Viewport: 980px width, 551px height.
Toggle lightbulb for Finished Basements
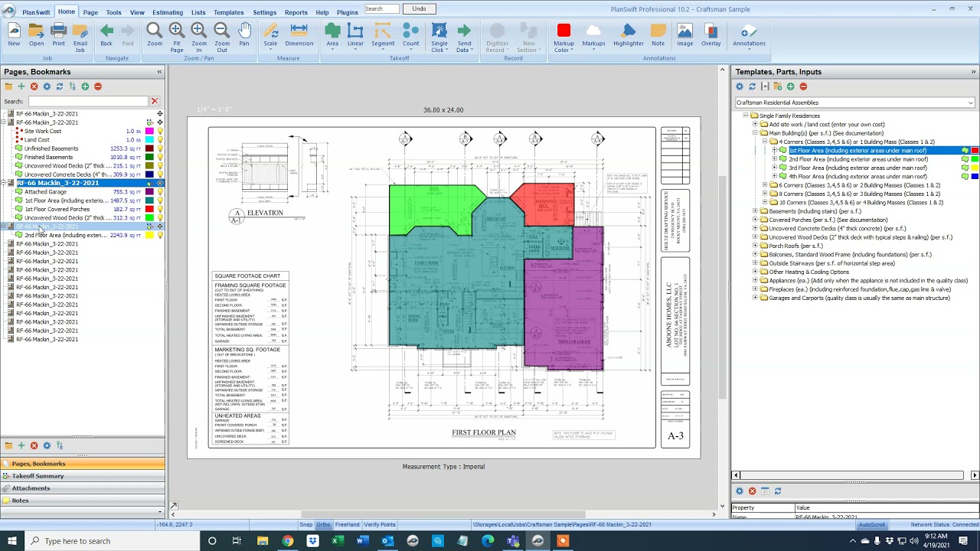pos(160,157)
